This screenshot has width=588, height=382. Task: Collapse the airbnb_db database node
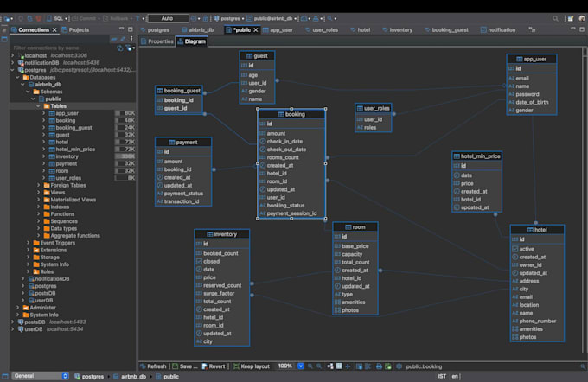pyautogui.click(x=22, y=85)
